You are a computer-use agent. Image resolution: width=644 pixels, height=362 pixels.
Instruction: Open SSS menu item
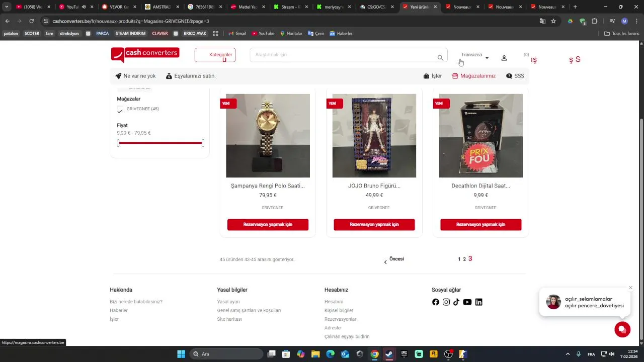click(515, 76)
